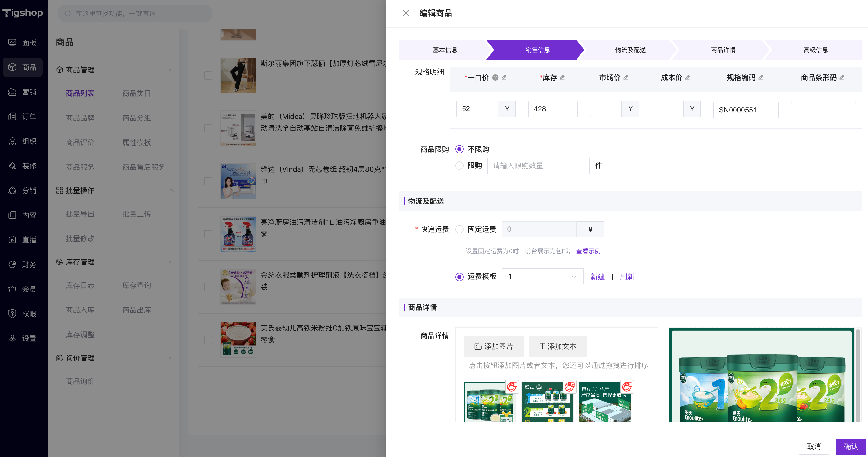Click the edit pencil beside 成本价
This screenshot has width=868, height=457.
(x=687, y=78)
